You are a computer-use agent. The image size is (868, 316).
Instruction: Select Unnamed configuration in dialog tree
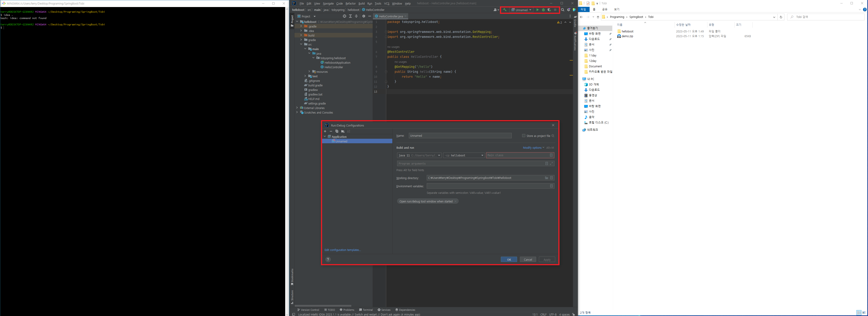click(x=357, y=141)
